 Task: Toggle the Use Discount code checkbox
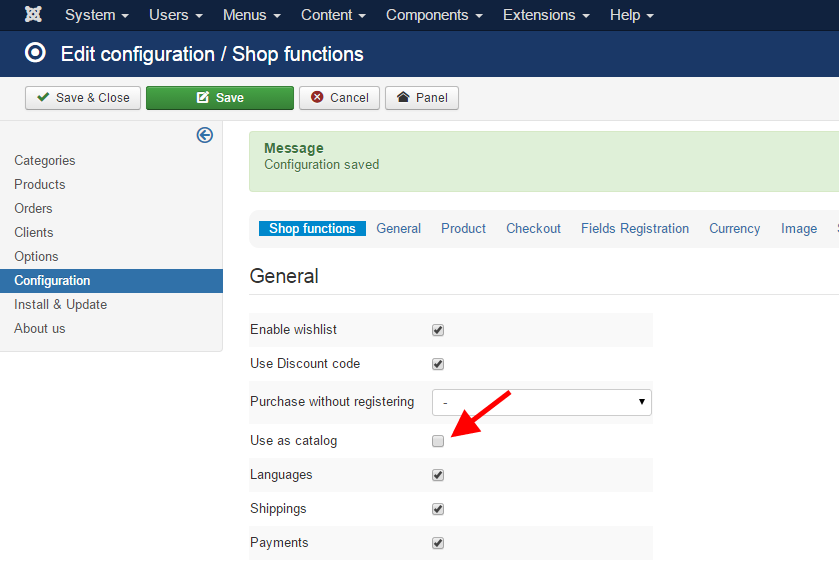(438, 364)
